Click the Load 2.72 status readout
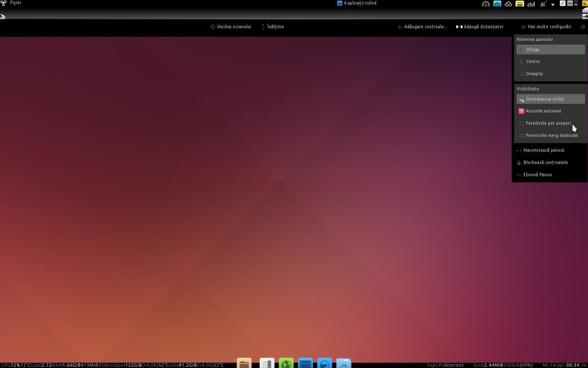This screenshot has width=588, height=368. pos(41,365)
